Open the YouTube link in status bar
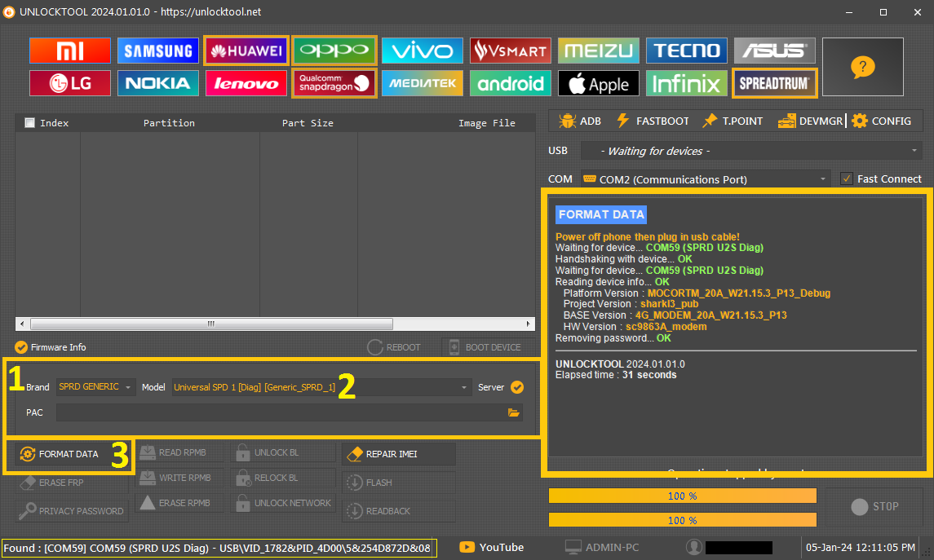The image size is (934, 560). coord(492,548)
